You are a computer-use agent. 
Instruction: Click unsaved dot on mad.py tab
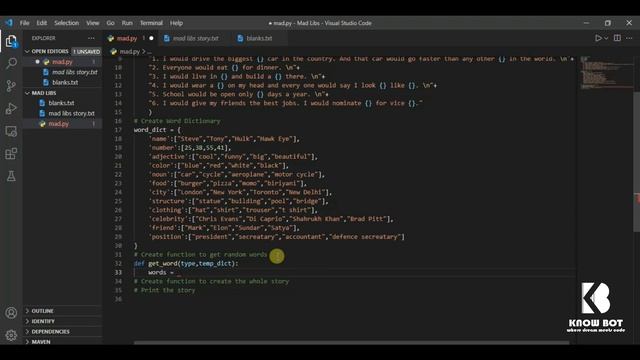tap(151, 38)
